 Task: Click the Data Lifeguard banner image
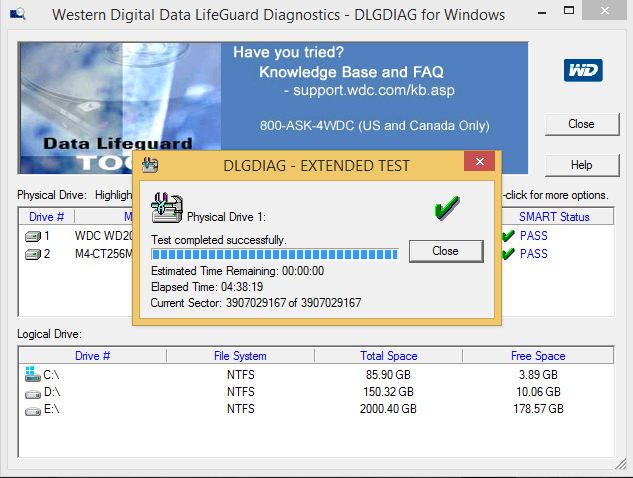coord(119,108)
